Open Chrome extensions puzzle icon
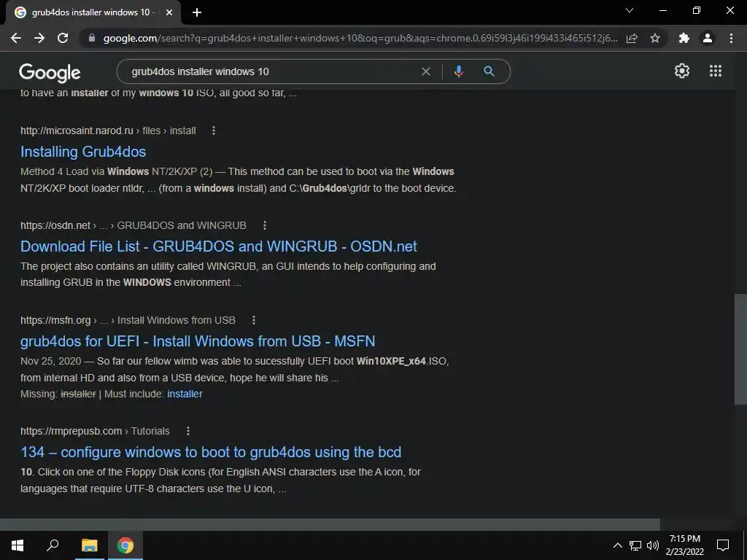The image size is (747, 560). pos(684,38)
